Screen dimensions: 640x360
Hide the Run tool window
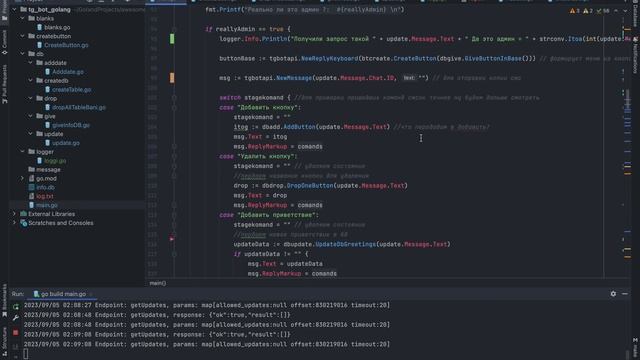click(x=625, y=293)
